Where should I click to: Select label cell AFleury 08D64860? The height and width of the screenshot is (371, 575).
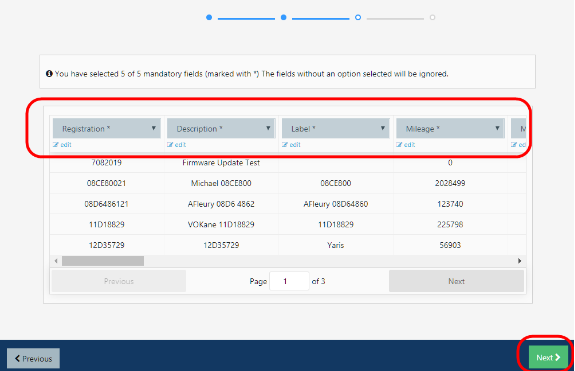click(336, 204)
